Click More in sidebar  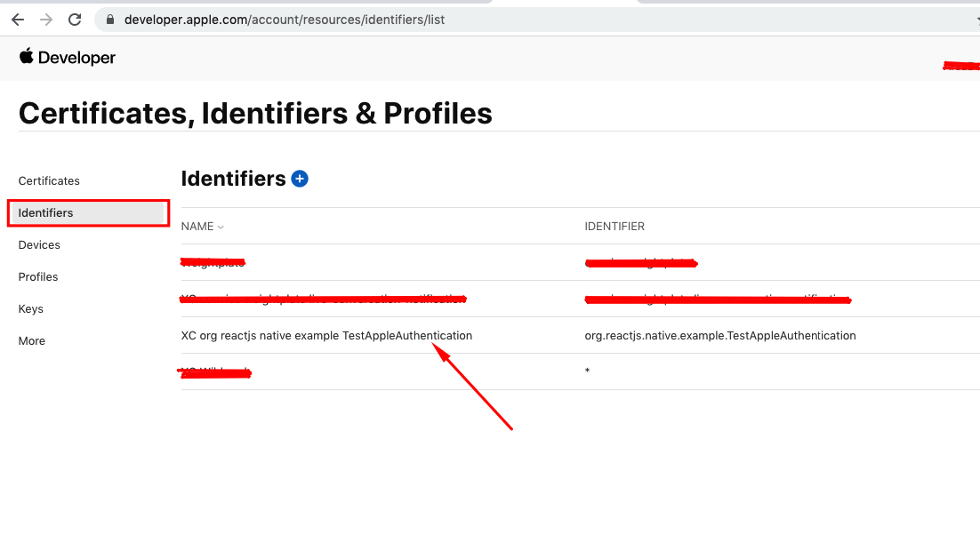pyautogui.click(x=32, y=340)
